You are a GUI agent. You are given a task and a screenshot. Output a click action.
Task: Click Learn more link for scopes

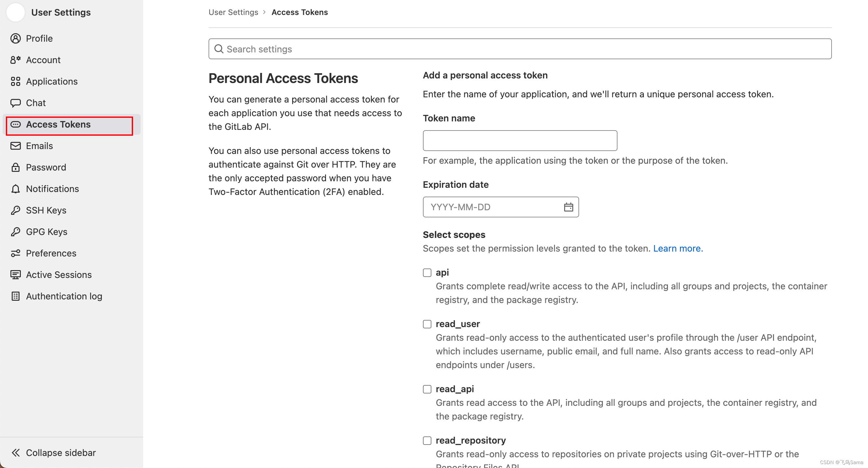coord(678,248)
